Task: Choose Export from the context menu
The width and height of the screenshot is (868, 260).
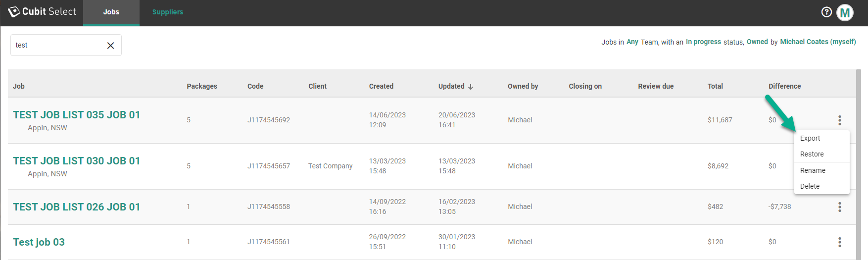Action: tap(810, 138)
